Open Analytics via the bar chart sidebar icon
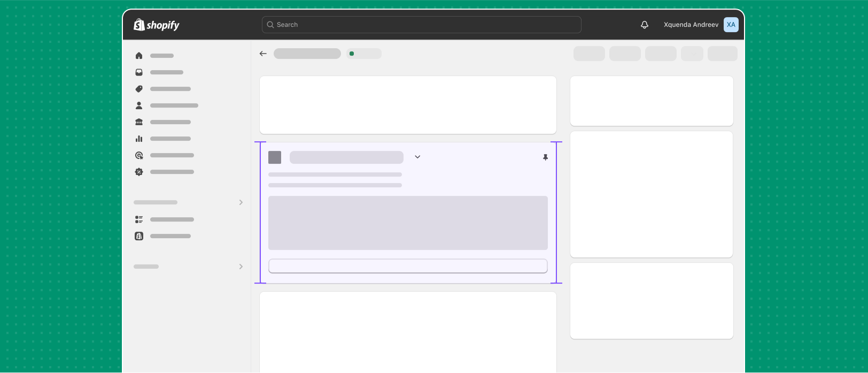868x373 pixels. point(139,139)
